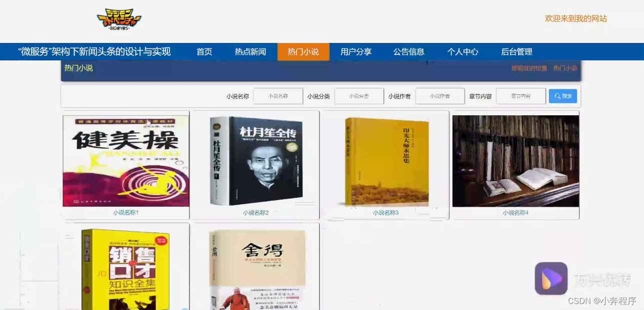The image size is (644, 310).
Task: Focus the 小说名称 search input
Action: tap(278, 96)
